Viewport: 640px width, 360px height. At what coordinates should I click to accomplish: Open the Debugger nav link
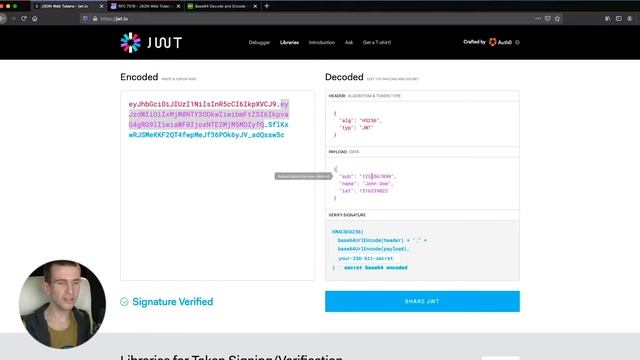click(259, 42)
